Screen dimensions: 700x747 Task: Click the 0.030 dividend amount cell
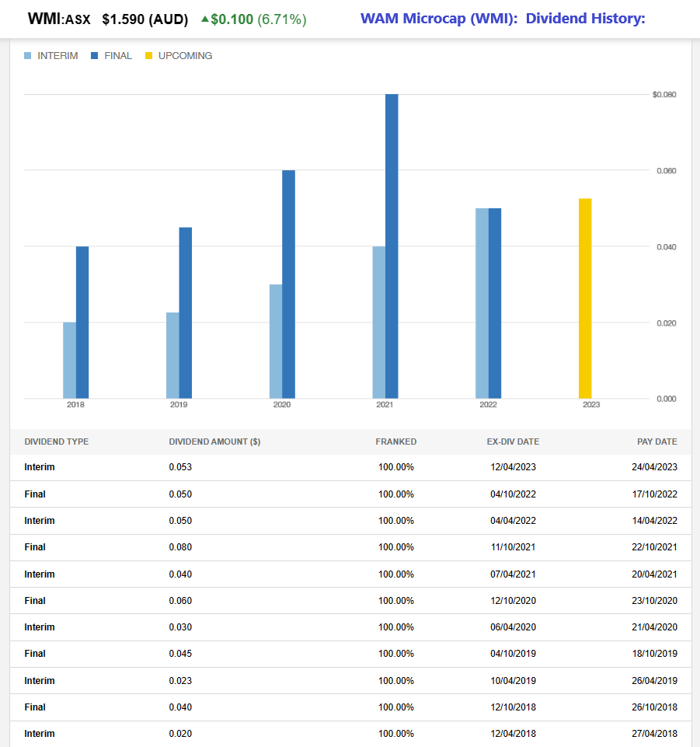click(x=180, y=627)
